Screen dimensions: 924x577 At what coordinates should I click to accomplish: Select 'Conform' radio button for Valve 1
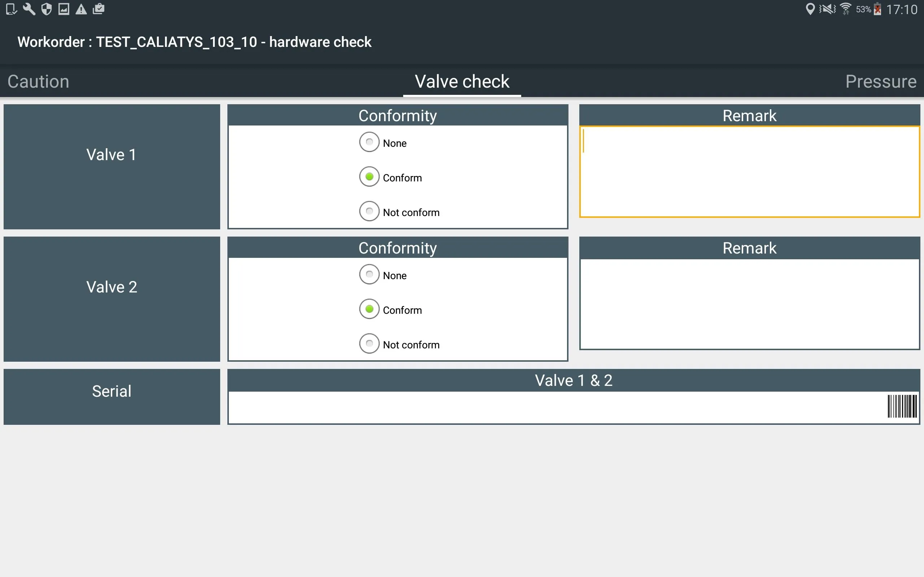coord(369,177)
